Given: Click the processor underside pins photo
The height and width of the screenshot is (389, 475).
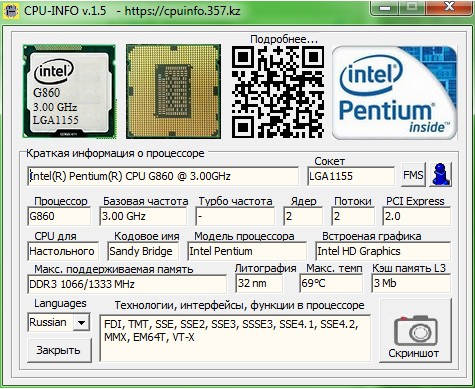Looking at the screenshot, I should tap(173, 91).
